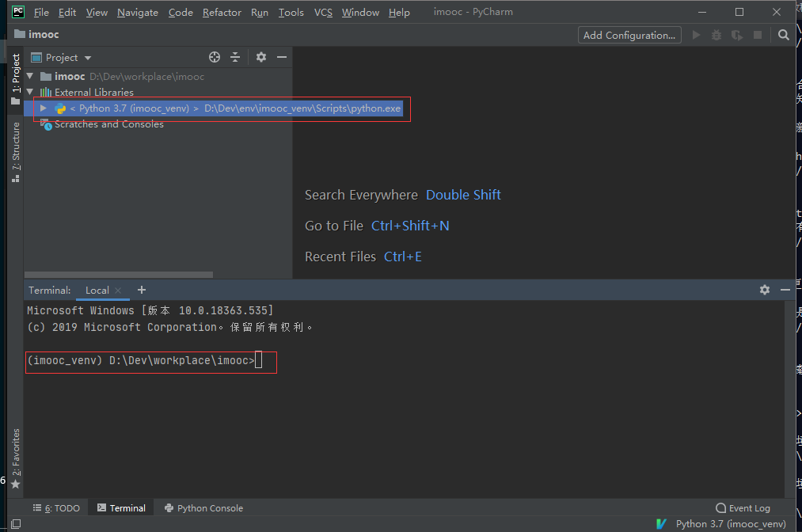Click Ctrl+E Recent Files hint

403,256
